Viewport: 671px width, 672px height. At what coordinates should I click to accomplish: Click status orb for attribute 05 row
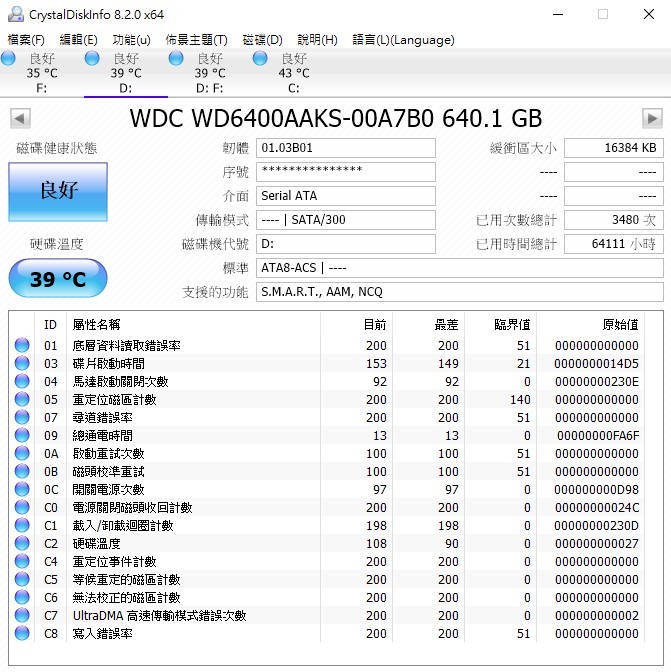(x=22, y=399)
